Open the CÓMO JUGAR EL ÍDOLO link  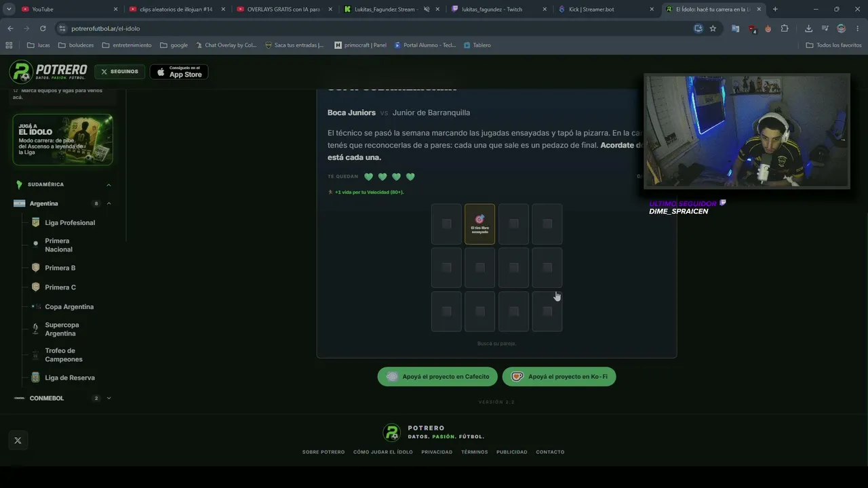[x=383, y=452]
